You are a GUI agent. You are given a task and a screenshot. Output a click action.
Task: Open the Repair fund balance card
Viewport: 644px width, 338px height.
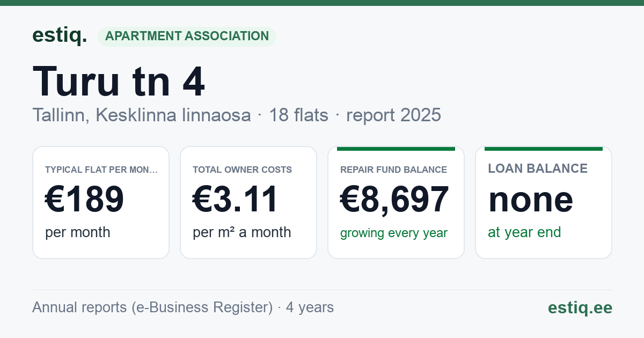click(x=396, y=203)
